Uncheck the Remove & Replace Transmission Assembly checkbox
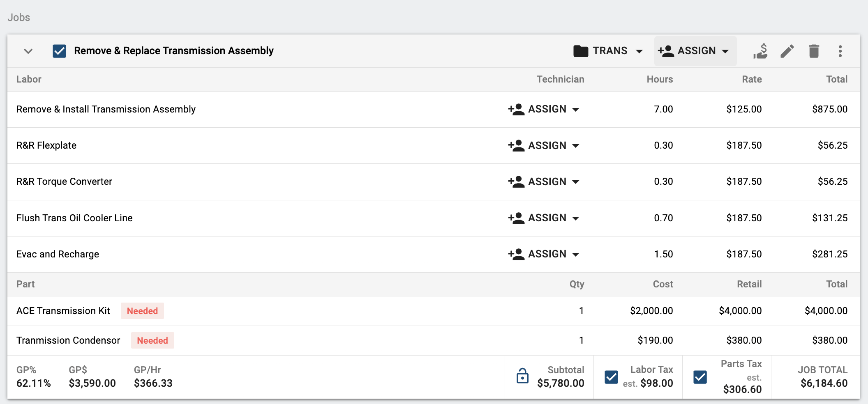 click(60, 51)
